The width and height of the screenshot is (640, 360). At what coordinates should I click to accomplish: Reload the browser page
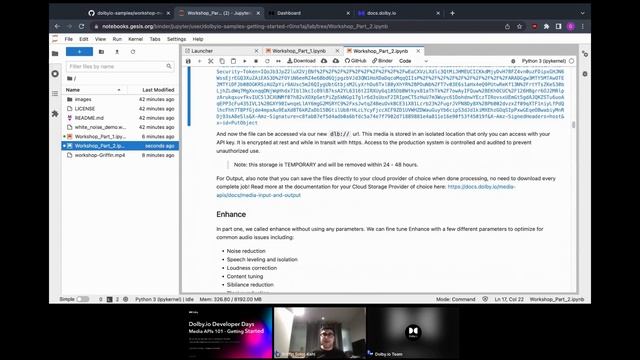tap(81, 27)
